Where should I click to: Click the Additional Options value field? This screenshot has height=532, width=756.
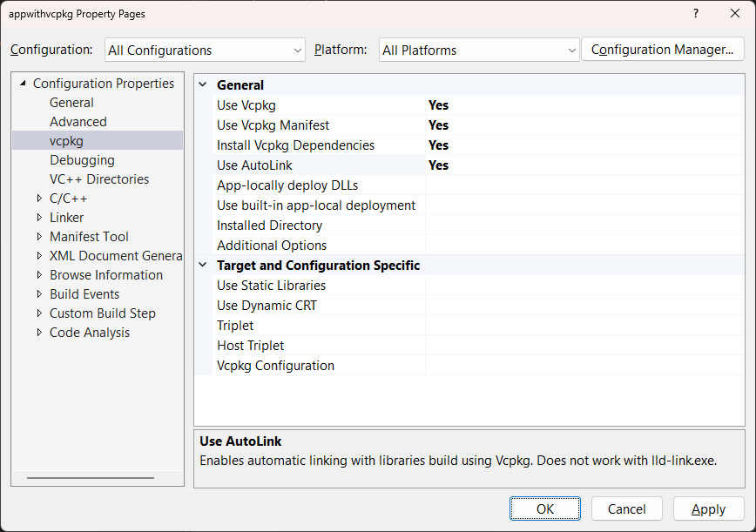point(584,246)
